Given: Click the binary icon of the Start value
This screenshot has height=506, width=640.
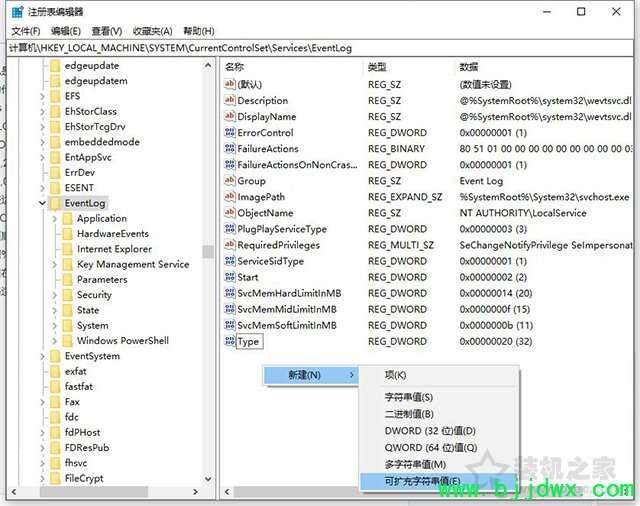Looking at the screenshot, I should pos(230,277).
